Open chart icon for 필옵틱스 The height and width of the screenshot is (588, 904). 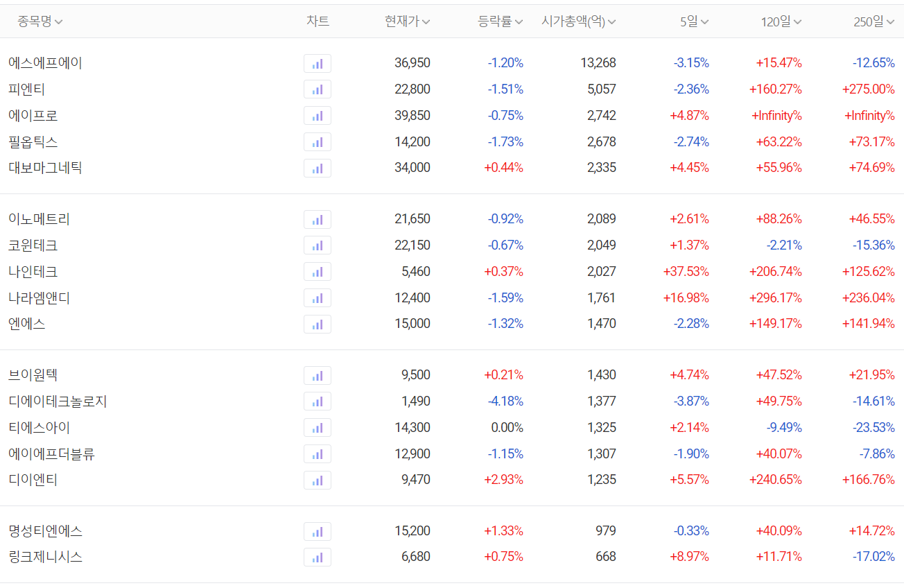click(x=318, y=142)
